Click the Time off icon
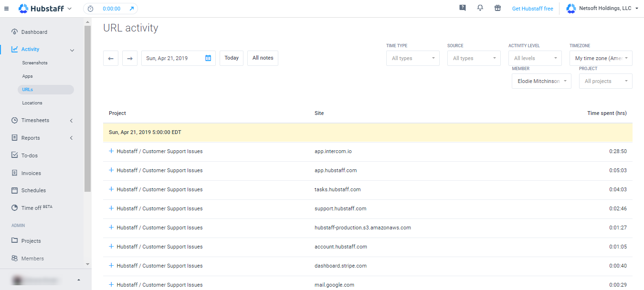 tap(14, 208)
